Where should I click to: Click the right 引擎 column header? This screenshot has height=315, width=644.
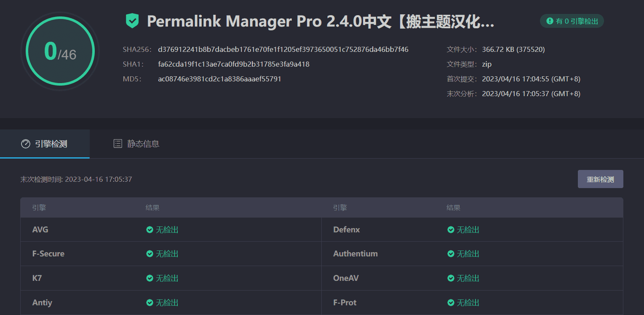coord(340,208)
